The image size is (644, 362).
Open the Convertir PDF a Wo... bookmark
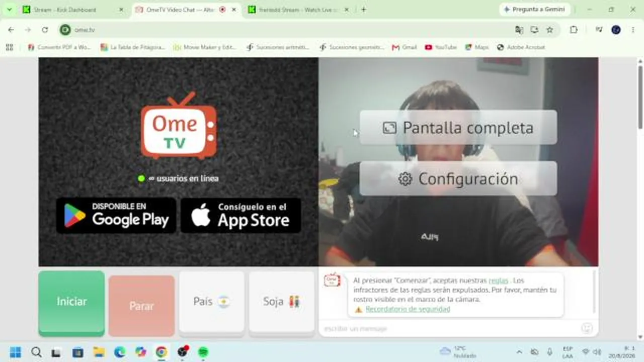[59, 47]
